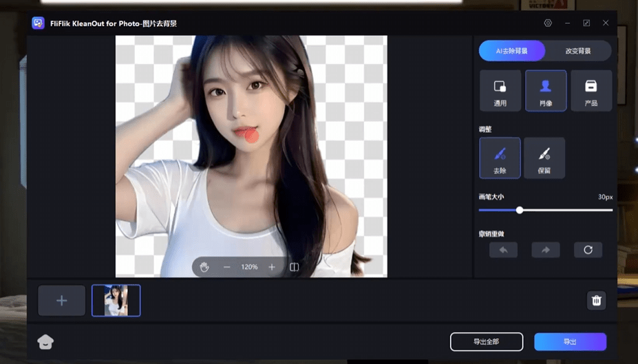Screen dimensions: 638x364
Task: Zoom in with the plus icon
Action: [272, 267]
